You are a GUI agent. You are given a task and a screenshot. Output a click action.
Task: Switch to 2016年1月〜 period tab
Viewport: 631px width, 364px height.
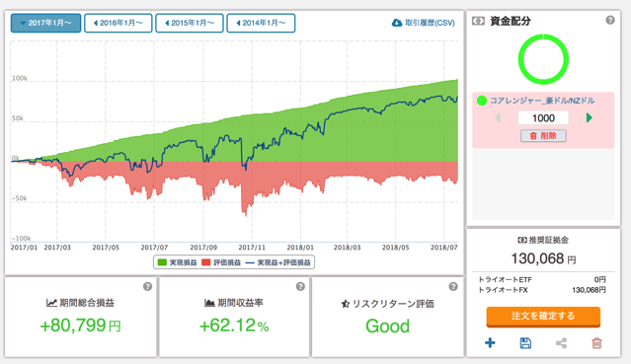pyautogui.click(x=118, y=23)
